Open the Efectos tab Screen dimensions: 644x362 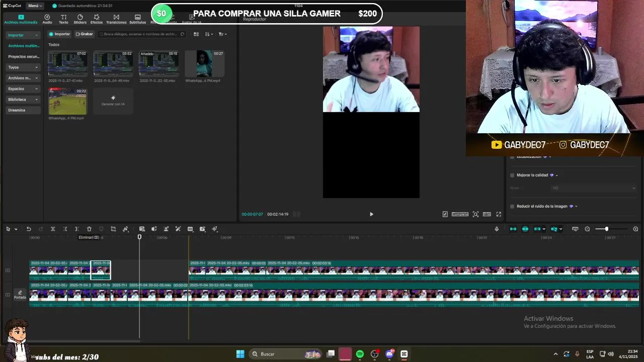(97, 19)
